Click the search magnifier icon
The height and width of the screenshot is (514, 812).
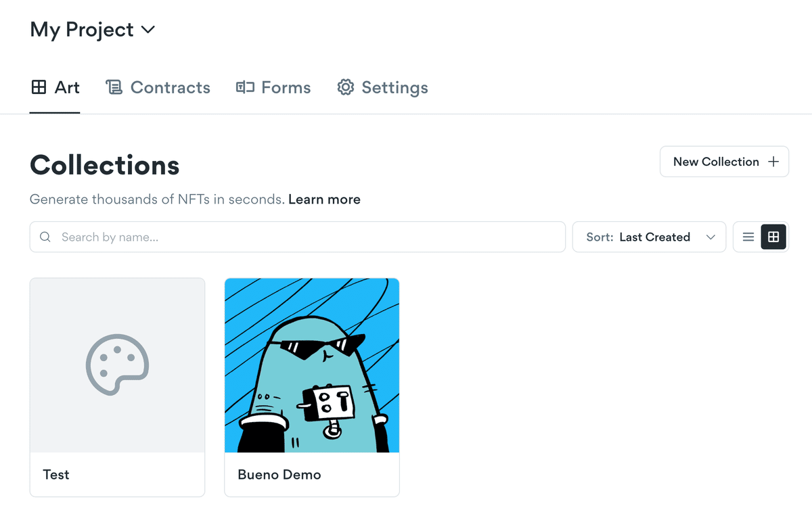[45, 237]
